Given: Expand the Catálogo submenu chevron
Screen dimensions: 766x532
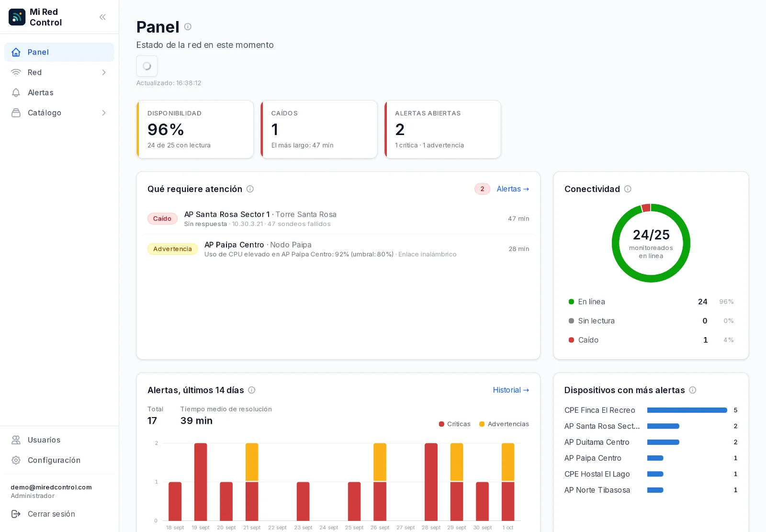Looking at the screenshot, I should [104, 113].
